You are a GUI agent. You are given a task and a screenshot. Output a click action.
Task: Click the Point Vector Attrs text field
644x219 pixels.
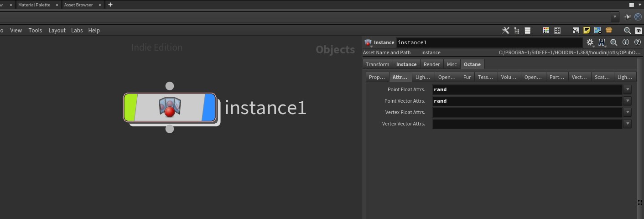[x=527, y=101]
